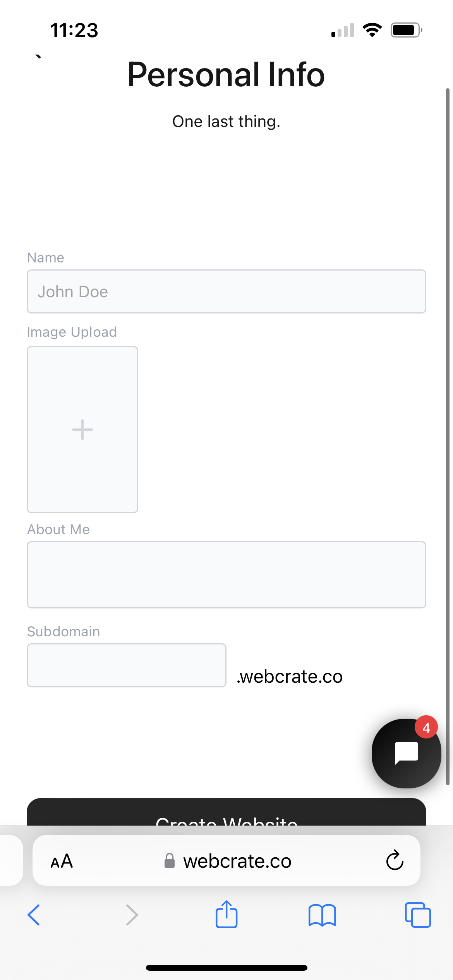This screenshot has height=980, width=453.
Task: Tap the Image Upload box
Action: click(x=82, y=430)
